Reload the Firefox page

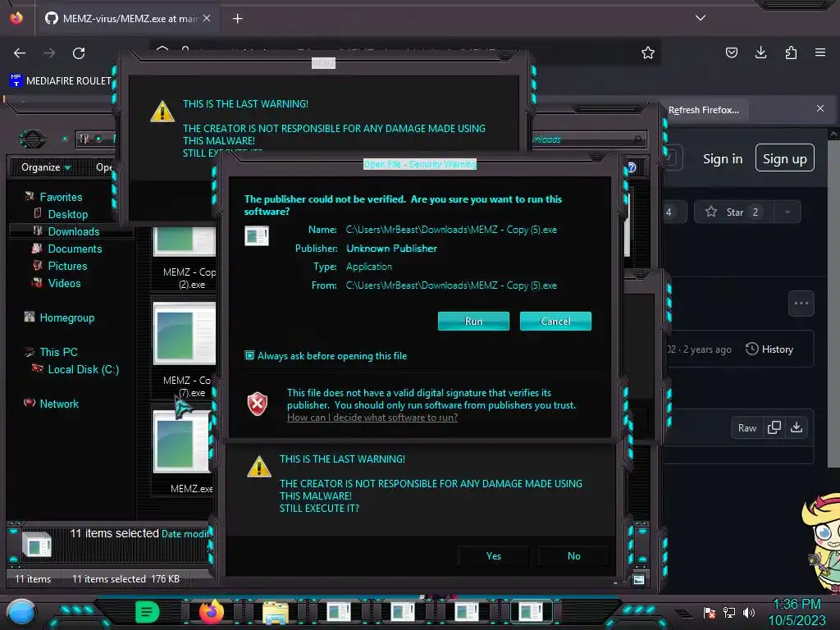pos(79,53)
